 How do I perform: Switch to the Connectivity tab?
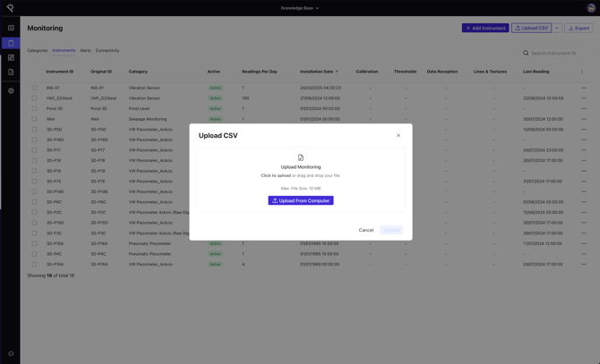[107, 50]
